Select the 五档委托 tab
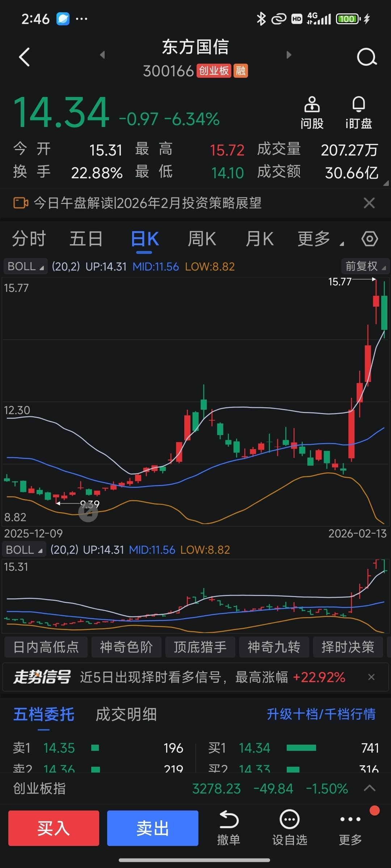Screen dimensions: 391x868 coord(44,714)
